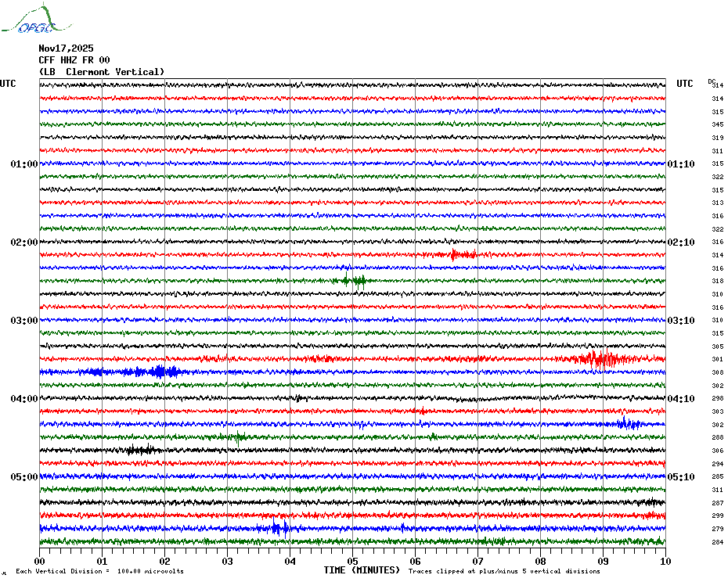Viewport: 728px width, 582px height.
Task: Click the red burst after the 02:10 row
Action: coord(463,254)
